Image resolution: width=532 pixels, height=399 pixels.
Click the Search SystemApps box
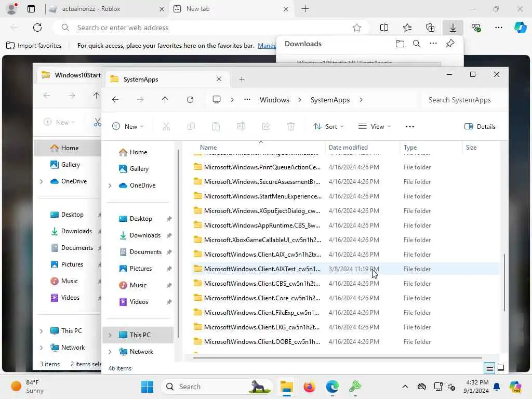pos(462,100)
